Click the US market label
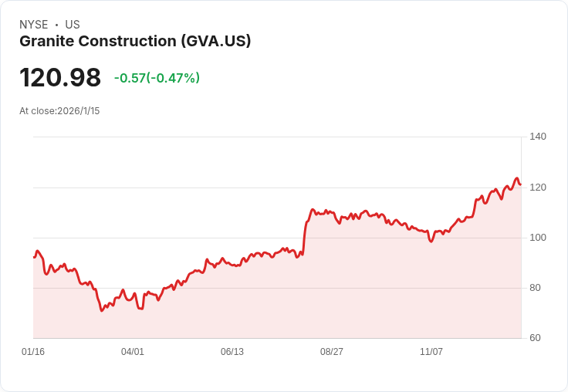Screen dimensions: 568x392 (x=73, y=25)
